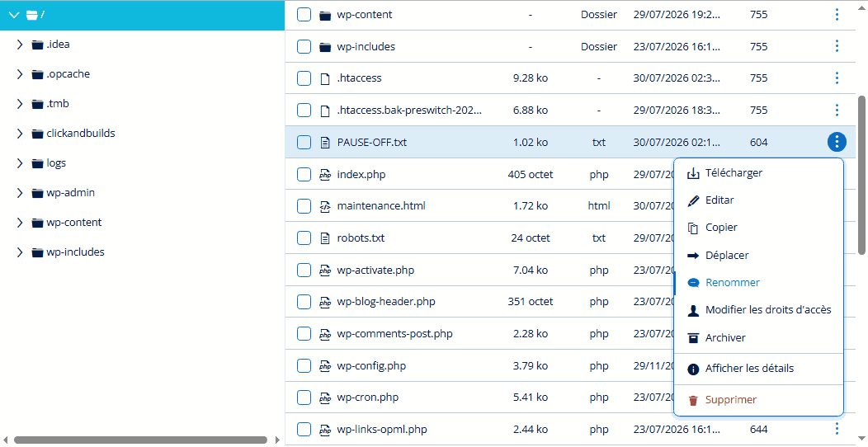Expand the wp-admin folder in tree
The image size is (868, 447).
coord(20,192)
